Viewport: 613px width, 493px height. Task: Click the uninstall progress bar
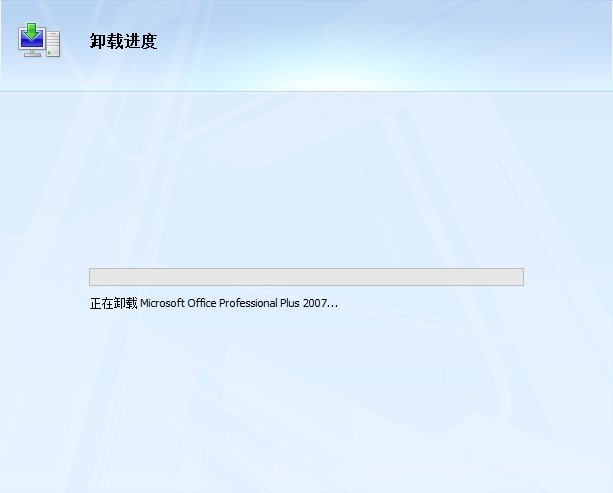click(306, 277)
